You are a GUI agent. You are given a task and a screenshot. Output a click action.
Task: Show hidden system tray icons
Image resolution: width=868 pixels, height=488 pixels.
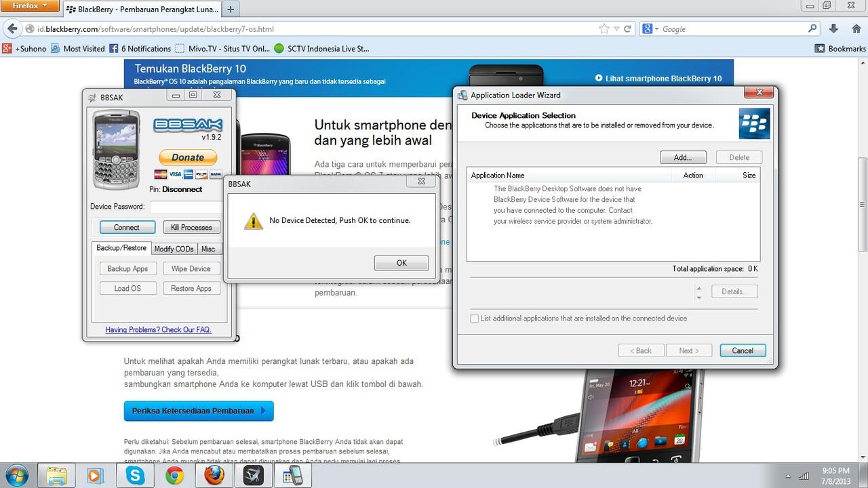[x=787, y=475]
